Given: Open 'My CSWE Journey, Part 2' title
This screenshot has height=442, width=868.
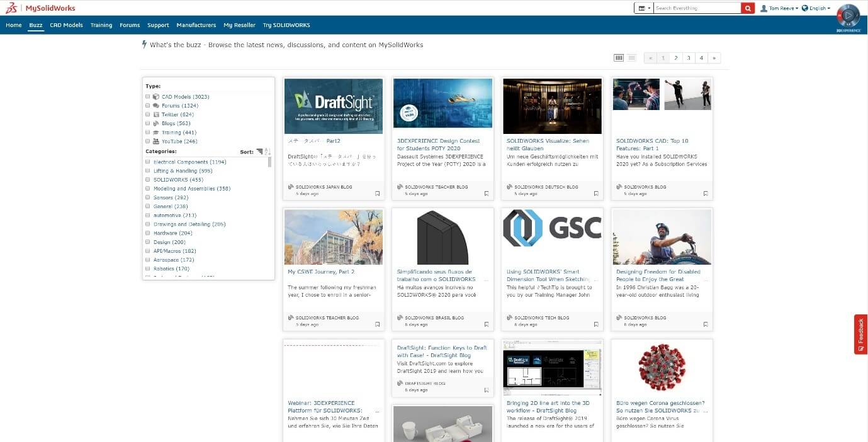Looking at the screenshot, I should pos(321,272).
